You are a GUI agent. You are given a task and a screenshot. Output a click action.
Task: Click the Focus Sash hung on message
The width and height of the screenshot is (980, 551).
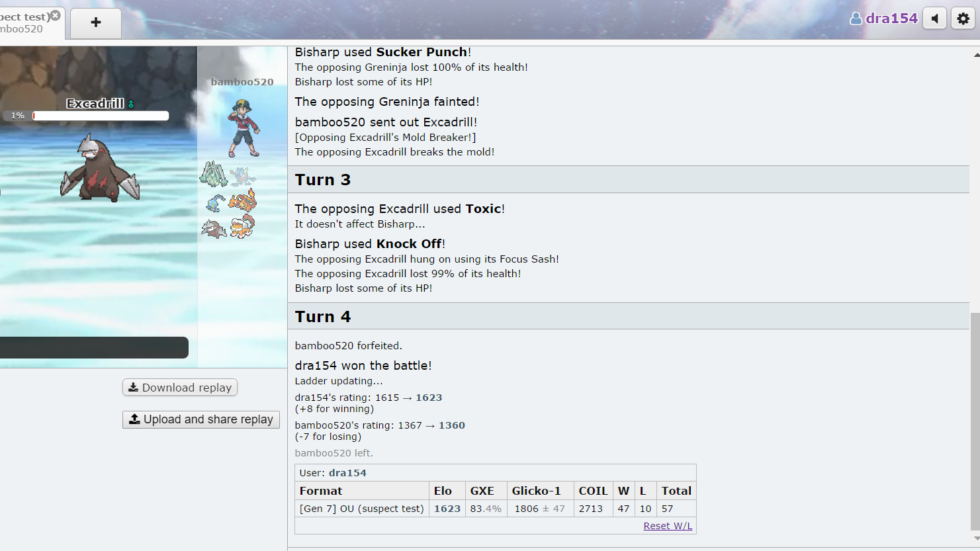(427, 259)
